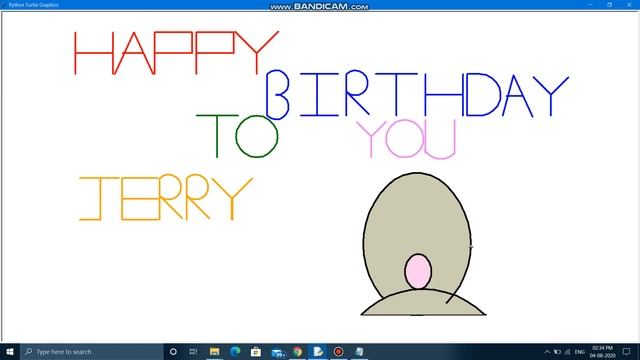The height and width of the screenshot is (360, 640).
Task: Restore down the Turtle Graphics window
Action: tap(609, 4)
